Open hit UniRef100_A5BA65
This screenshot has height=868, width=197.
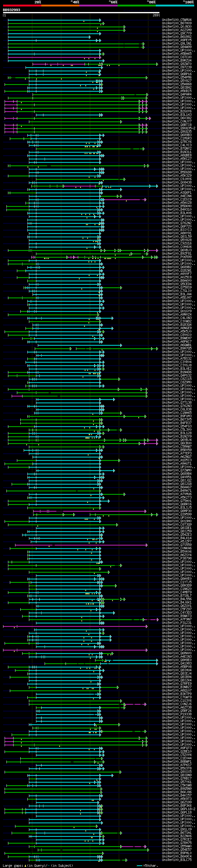tap(176, 54)
